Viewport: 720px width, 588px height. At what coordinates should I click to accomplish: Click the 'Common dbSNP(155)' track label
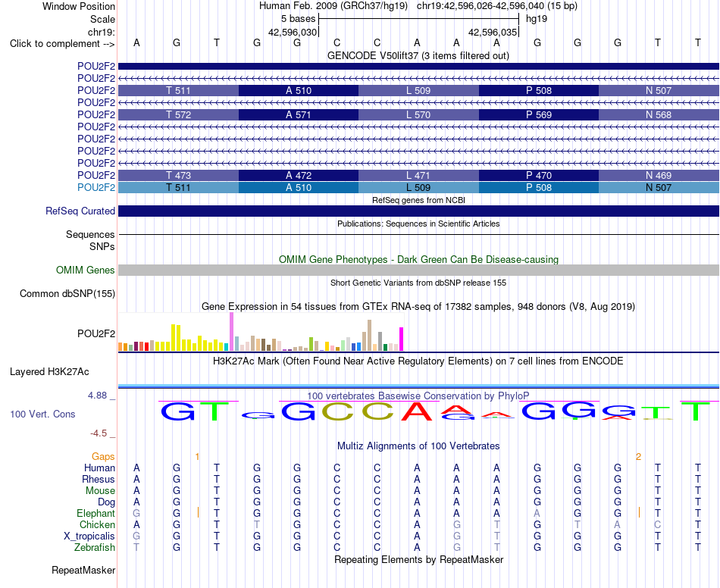click(x=67, y=294)
